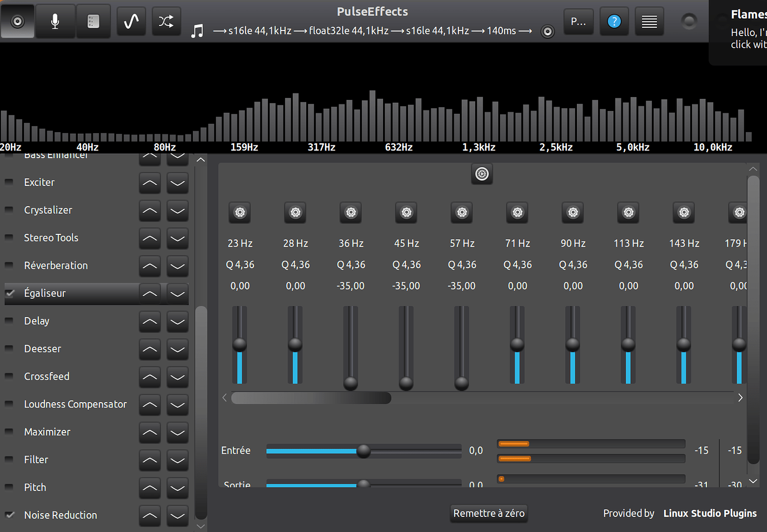Open the Linux Studio Plugins link
Screen dimensions: 767x532
(710, 513)
